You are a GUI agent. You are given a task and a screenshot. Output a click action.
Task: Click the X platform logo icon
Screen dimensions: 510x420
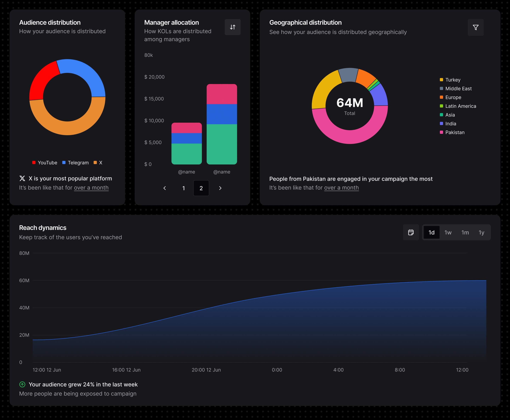point(22,179)
